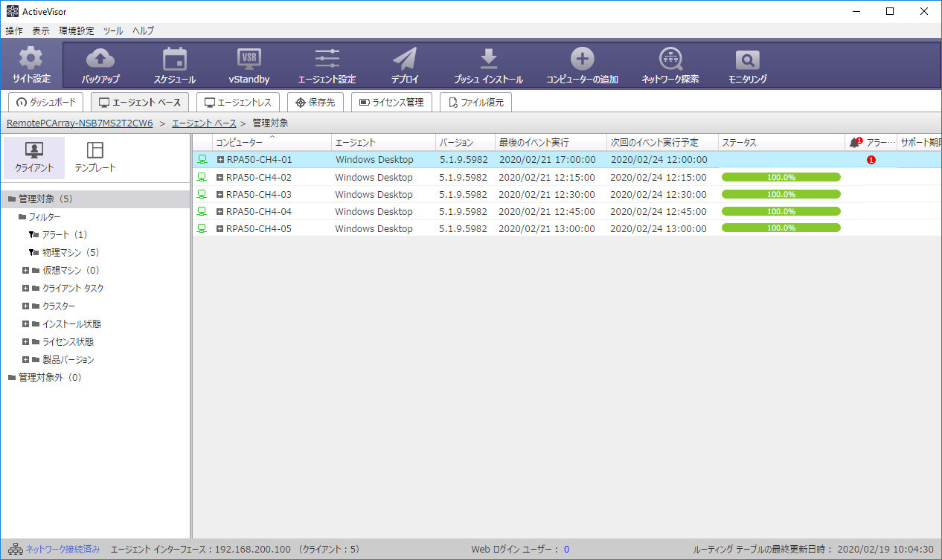This screenshot has height=560, width=942.
Task: Expand the 仮想マシン tree node
Action: 25,271
